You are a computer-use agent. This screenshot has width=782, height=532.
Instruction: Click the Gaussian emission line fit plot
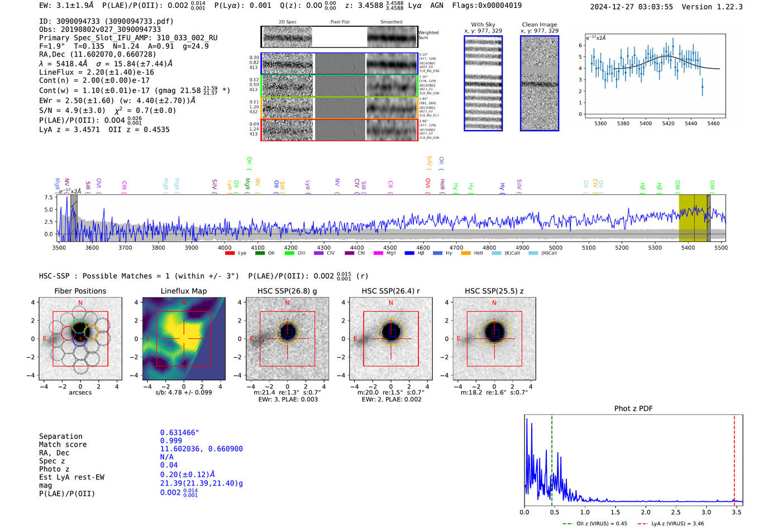[x=655, y=76]
